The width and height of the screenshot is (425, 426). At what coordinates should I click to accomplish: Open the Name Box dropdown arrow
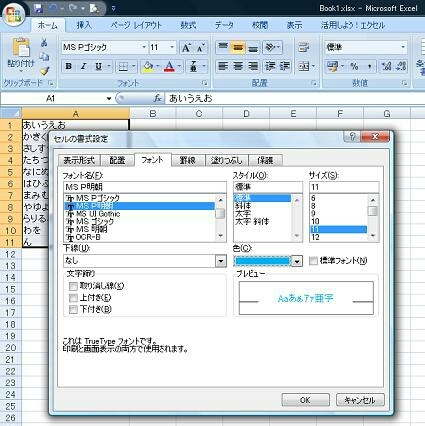click(x=109, y=98)
